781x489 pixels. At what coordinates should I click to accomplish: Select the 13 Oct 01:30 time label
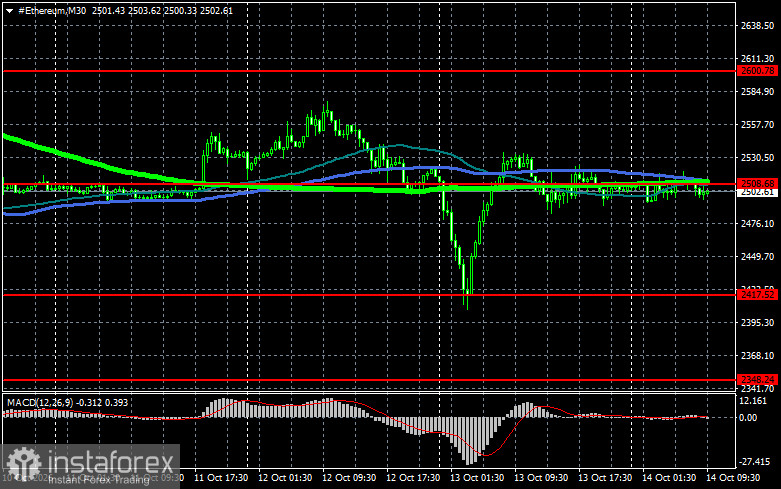point(477,478)
